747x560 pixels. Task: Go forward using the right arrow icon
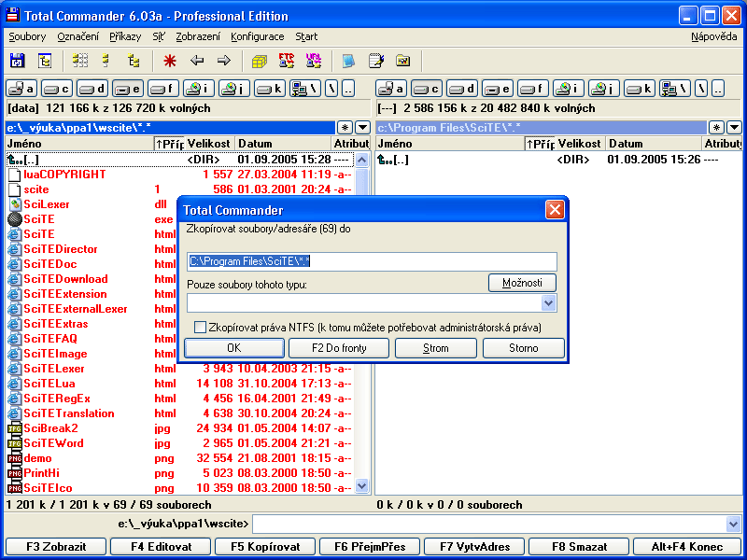click(224, 61)
